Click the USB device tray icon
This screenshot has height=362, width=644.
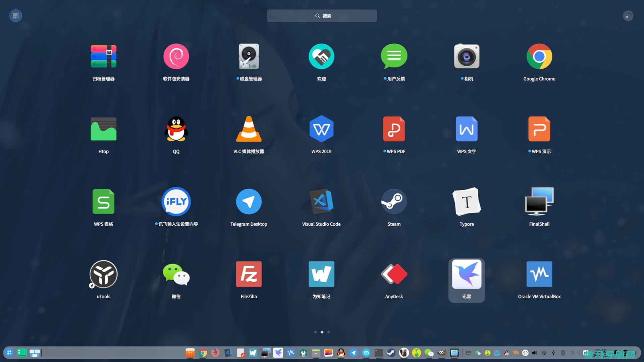553,353
